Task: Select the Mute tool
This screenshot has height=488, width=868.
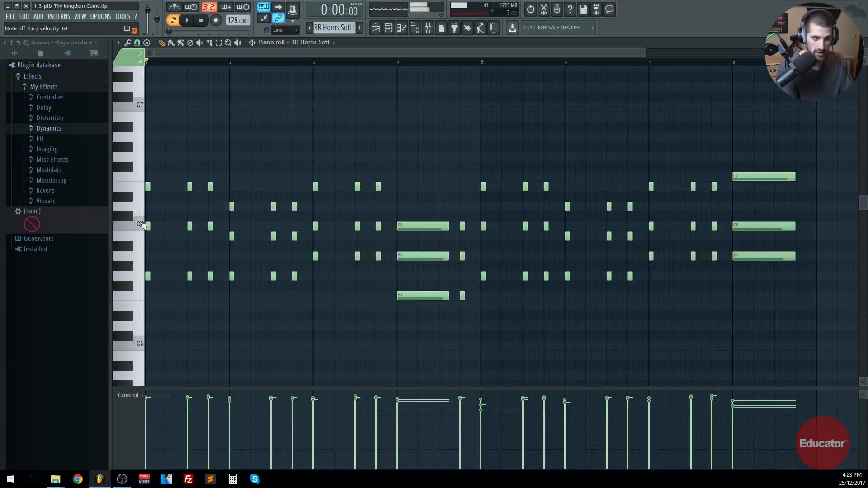Action: 199,42
